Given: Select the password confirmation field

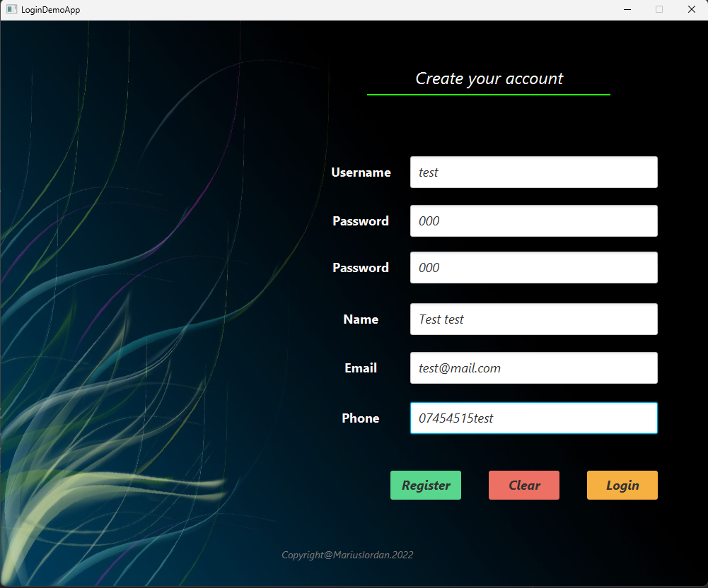Looking at the screenshot, I should pos(533,267).
